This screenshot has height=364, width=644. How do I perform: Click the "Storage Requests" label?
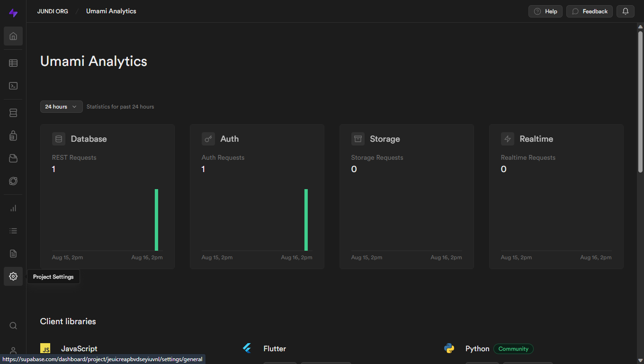(377, 157)
